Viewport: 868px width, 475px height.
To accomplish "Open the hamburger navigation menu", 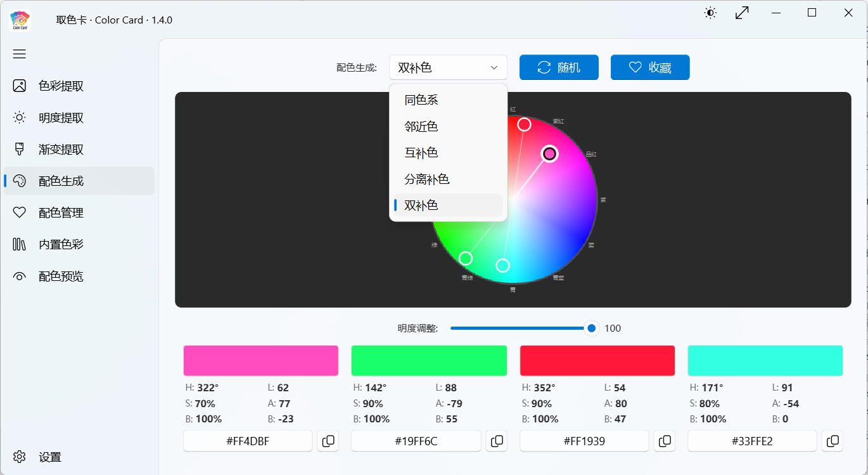I will coord(20,54).
